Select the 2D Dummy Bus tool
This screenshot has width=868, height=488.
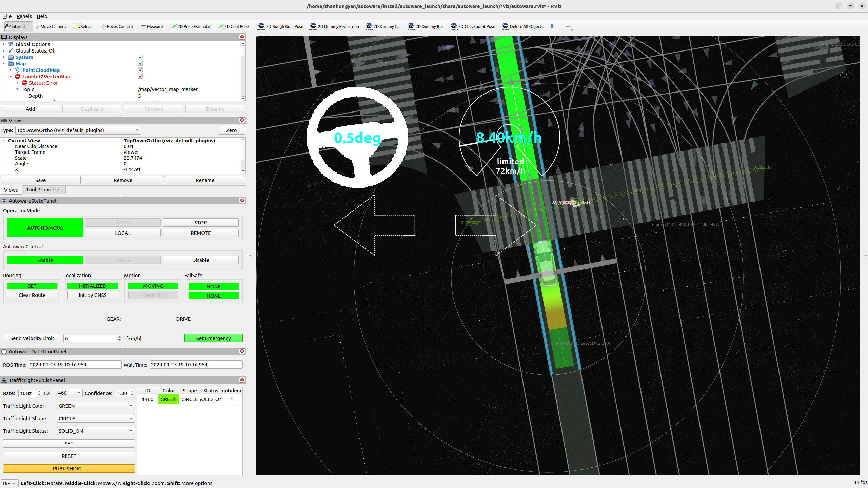pos(426,26)
